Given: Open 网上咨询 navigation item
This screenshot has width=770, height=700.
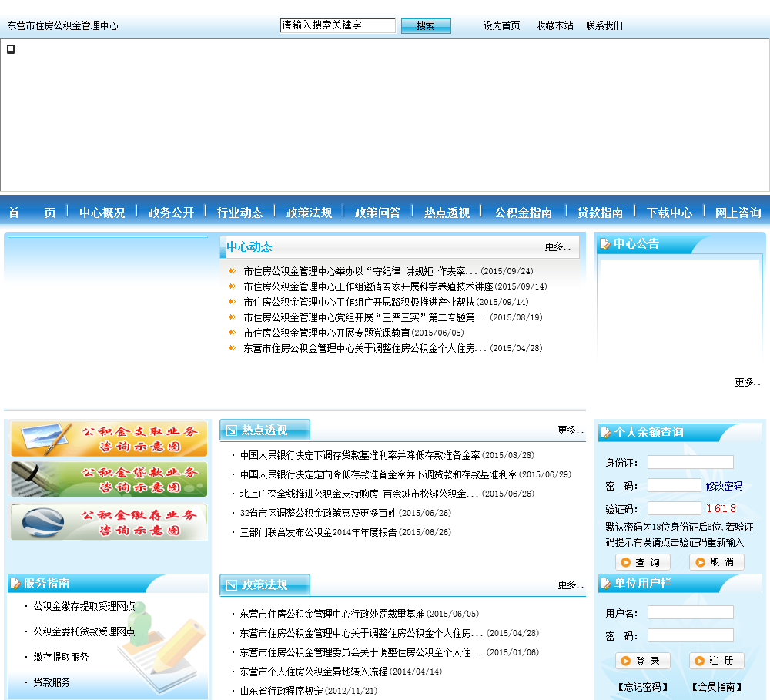Looking at the screenshot, I should 738,213.
